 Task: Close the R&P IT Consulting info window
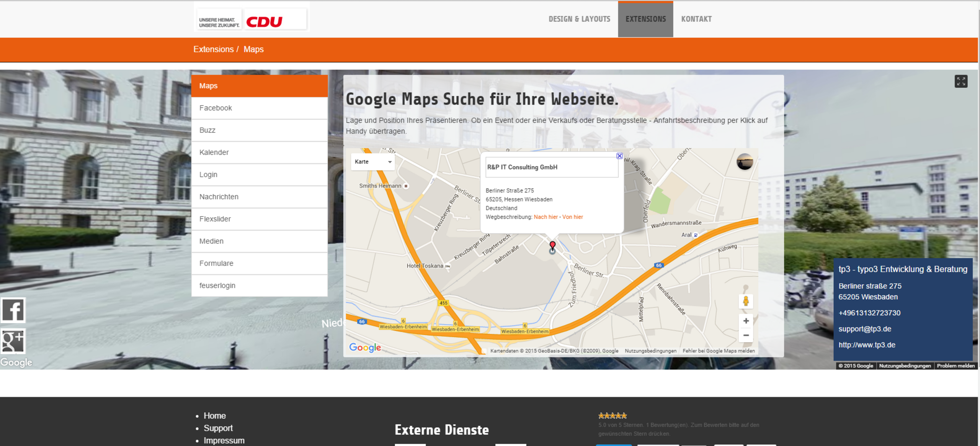[619, 156]
